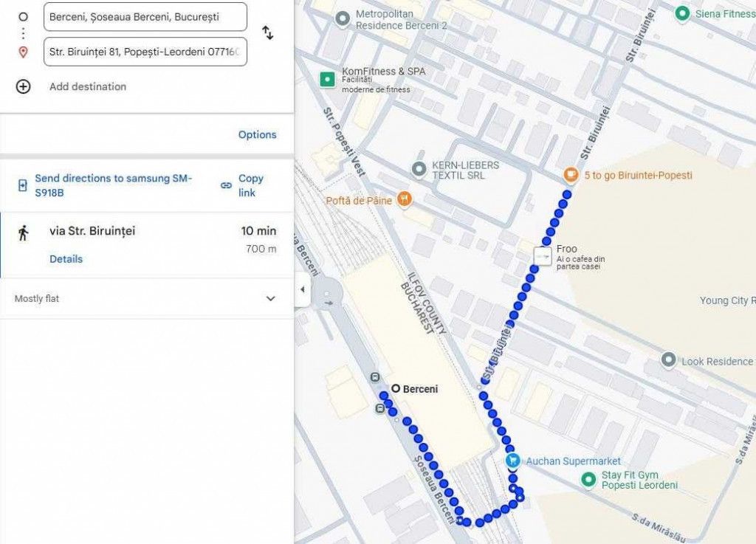Screen dimensions: 756x544
Task: Open Auchan Supermarket shopping cart marker
Action: click(512, 461)
